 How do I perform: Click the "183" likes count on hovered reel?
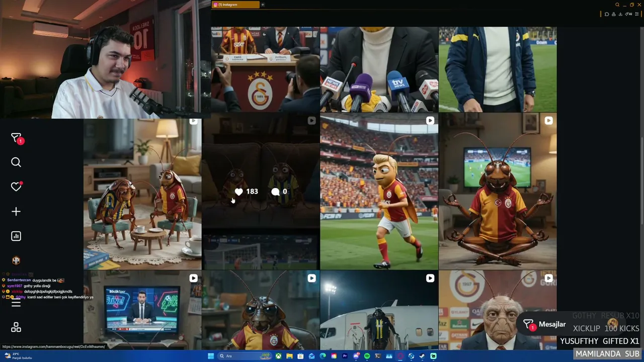(x=247, y=192)
